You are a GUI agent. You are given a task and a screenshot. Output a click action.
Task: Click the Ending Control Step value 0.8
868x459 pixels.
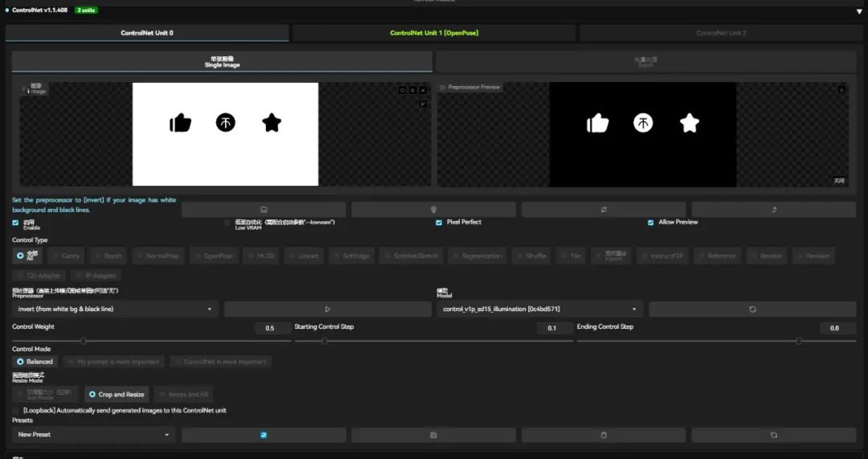click(838, 328)
